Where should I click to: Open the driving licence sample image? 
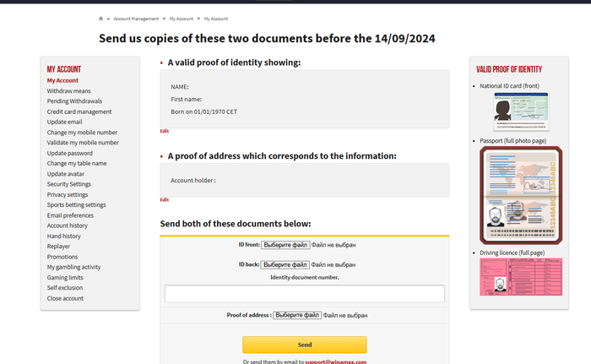click(x=514, y=276)
